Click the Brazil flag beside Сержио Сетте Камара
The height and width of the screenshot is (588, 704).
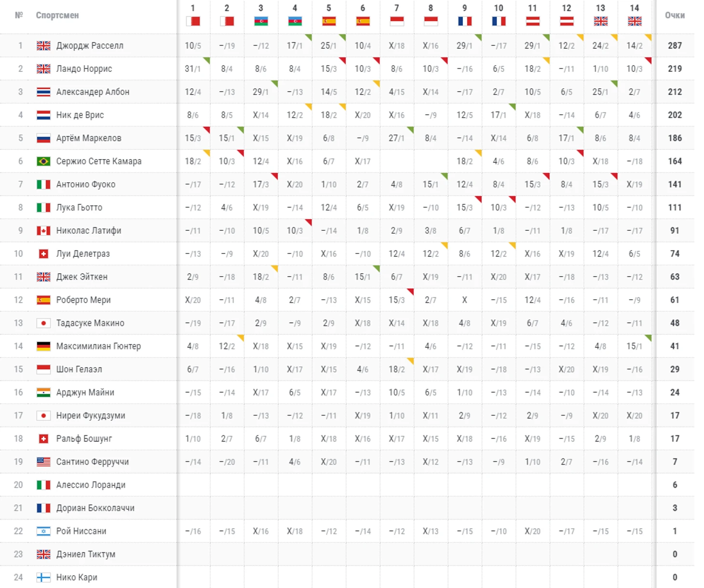[x=43, y=161]
